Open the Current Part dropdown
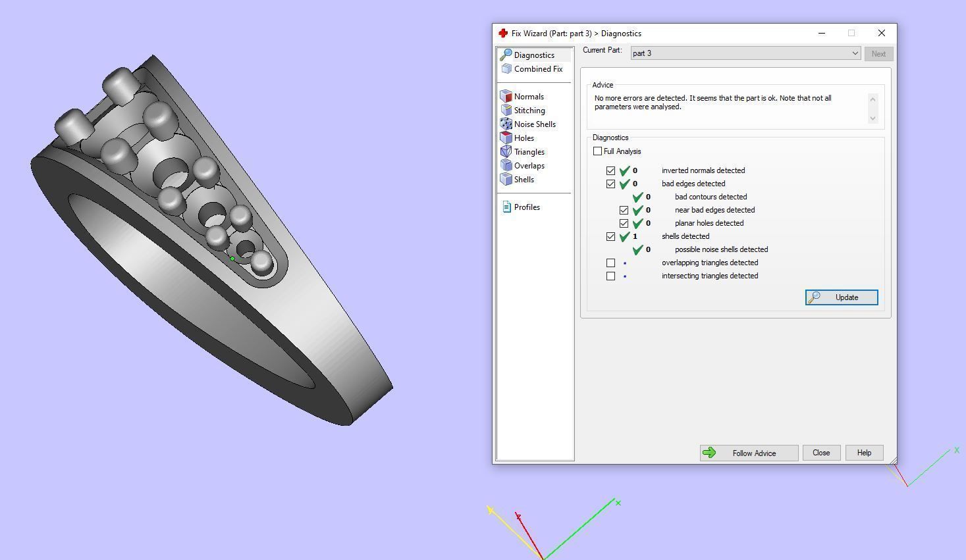This screenshot has height=560, width=966. [x=745, y=53]
